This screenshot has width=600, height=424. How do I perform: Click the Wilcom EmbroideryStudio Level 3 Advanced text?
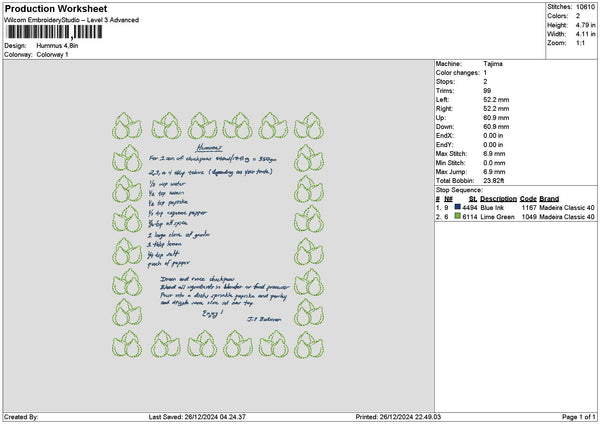(x=72, y=20)
